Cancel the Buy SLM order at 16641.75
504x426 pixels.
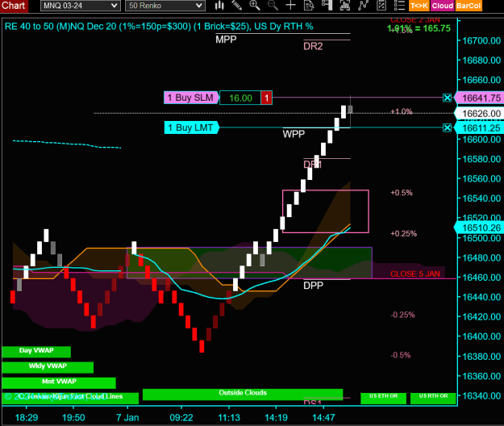[447, 98]
